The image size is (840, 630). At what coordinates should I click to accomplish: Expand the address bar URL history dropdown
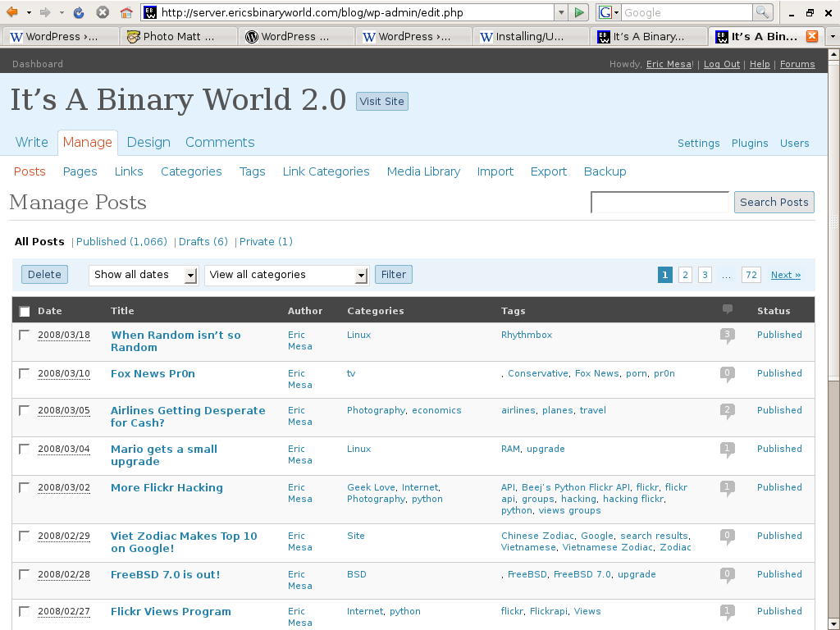[561, 12]
